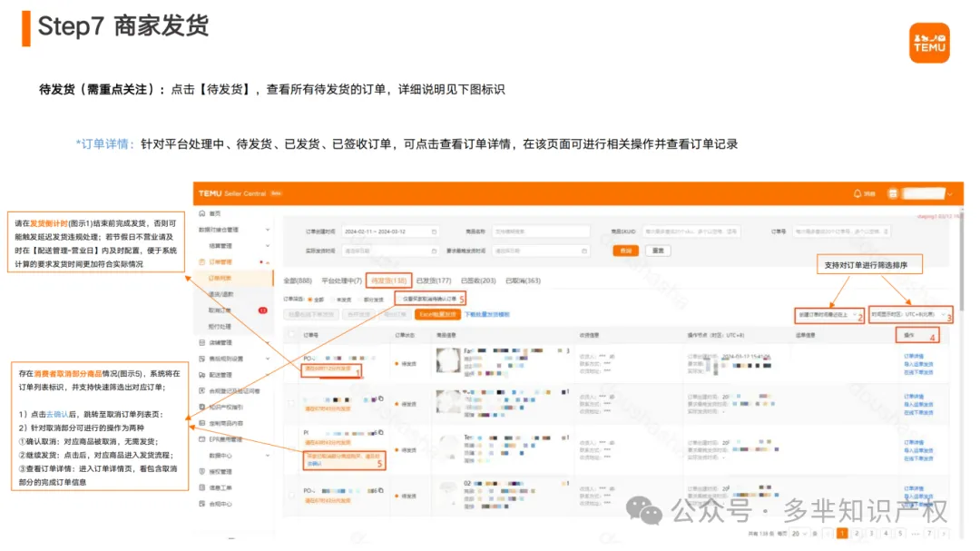
Task: Open the 时间显示时区 UTC+8 dropdown
Action: pos(909,315)
